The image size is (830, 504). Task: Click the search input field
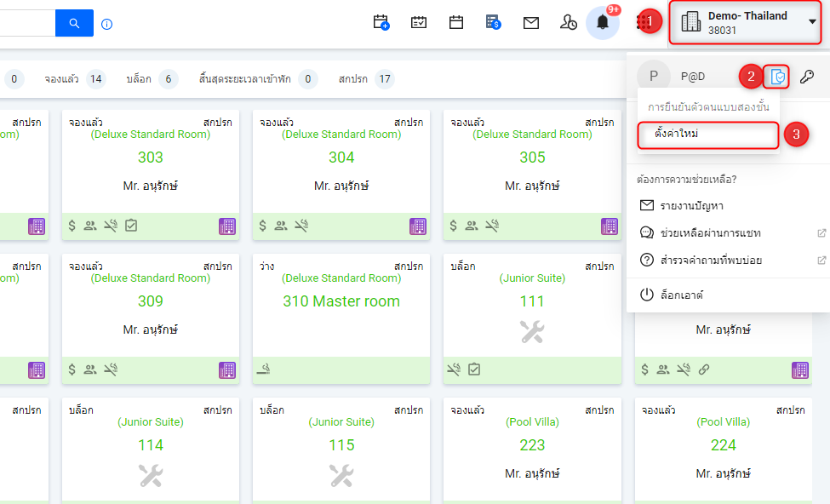tap(27, 23)
